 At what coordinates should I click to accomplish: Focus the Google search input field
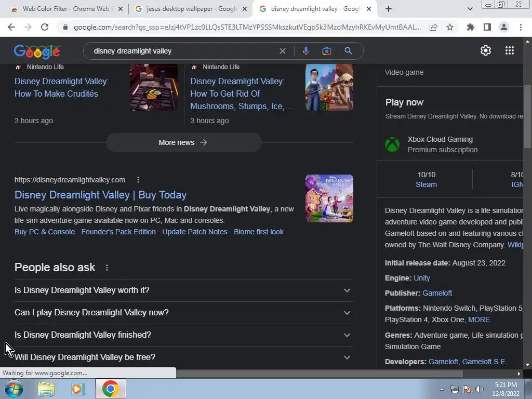(183, 51)
